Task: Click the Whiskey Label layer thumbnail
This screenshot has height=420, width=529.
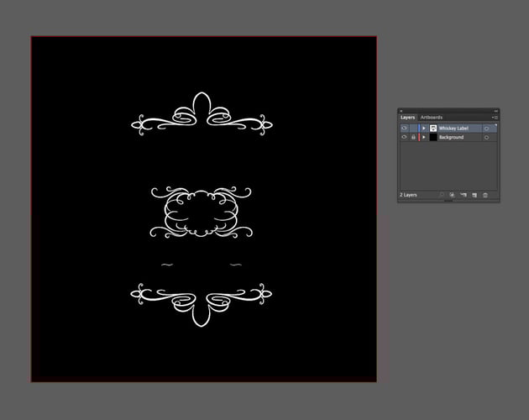Action: pyautogui.click(x=433, y=129)
